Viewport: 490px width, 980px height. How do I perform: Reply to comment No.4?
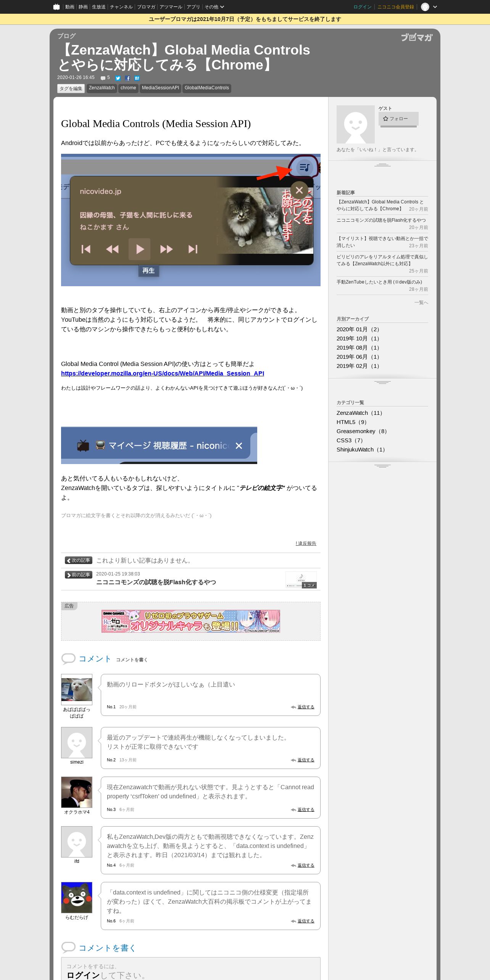click(x=306, y=866)
